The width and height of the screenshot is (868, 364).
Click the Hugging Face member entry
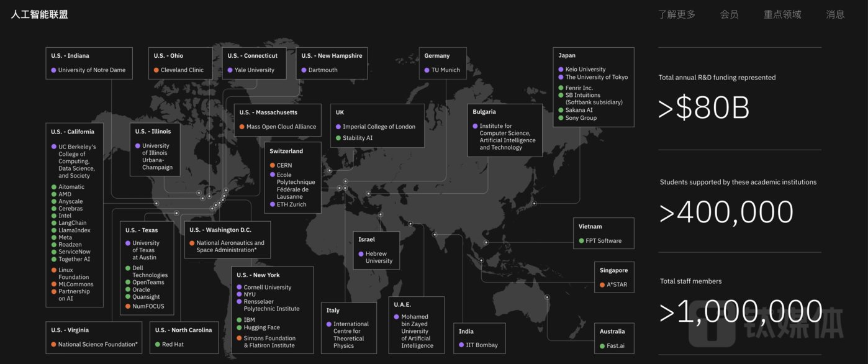(x=262, y=327)
